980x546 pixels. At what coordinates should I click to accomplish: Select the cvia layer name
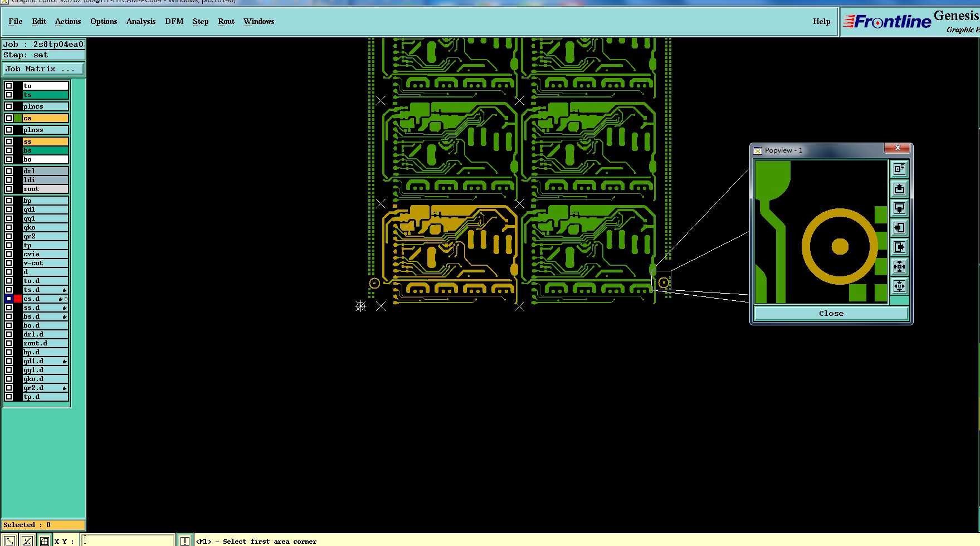point(45,254)
